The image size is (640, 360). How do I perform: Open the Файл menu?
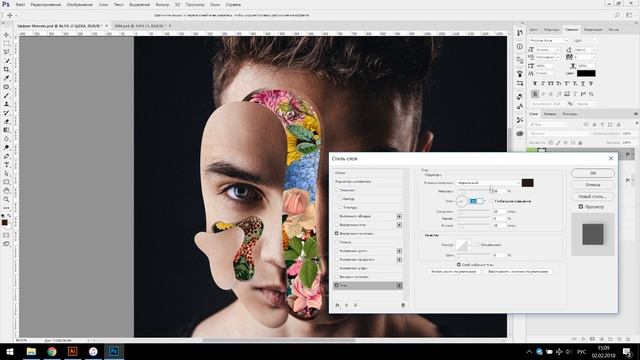20,4
